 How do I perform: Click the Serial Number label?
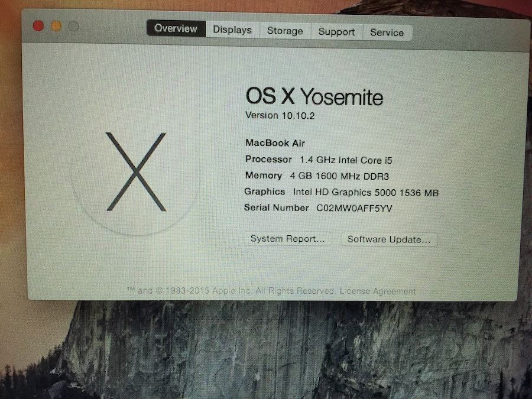(x=276, y=207)
